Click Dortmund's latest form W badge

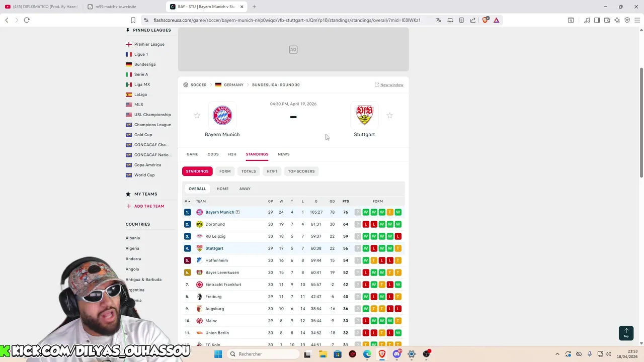tap(398, 224)
